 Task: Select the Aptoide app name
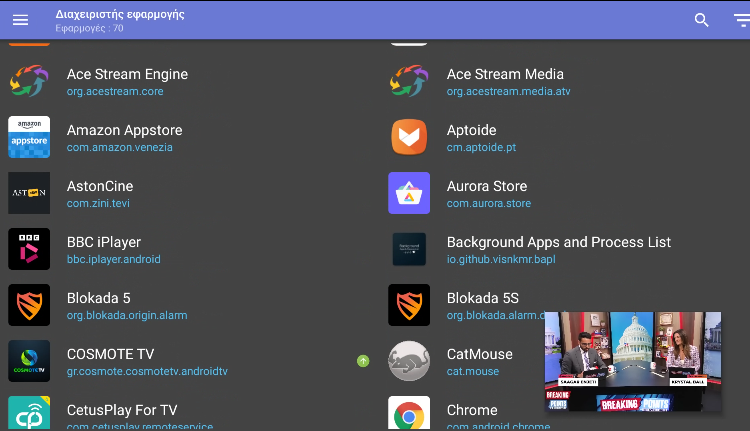point(471,130)
